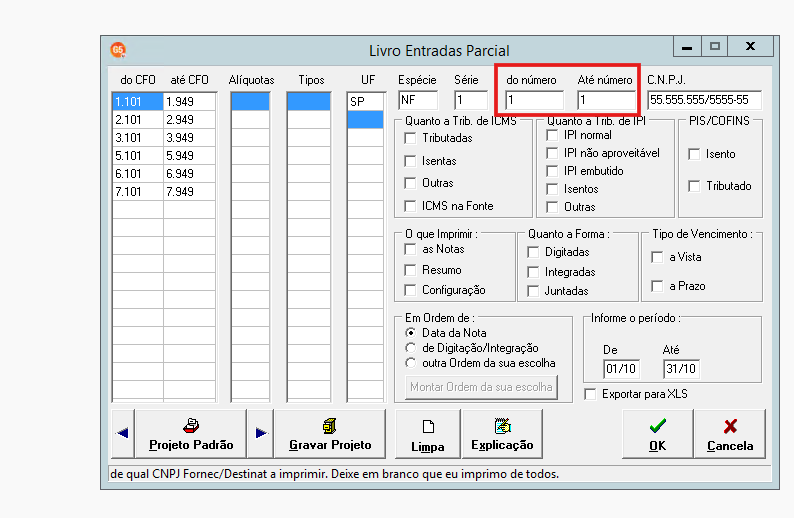Select CFO cell 5.101

138,156
